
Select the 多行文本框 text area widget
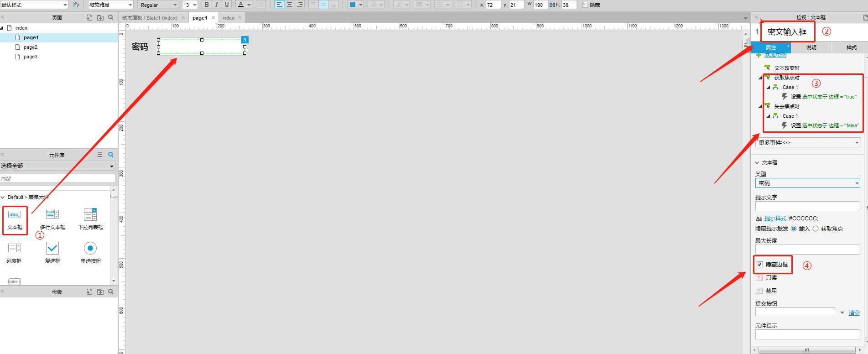pyautogui.click(x=52, y=219)
